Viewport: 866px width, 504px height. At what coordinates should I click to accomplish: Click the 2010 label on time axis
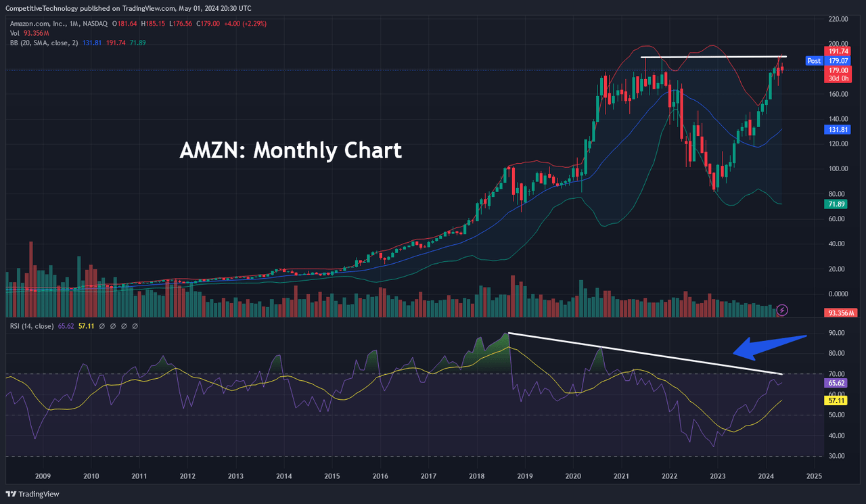tap(91, 476)
